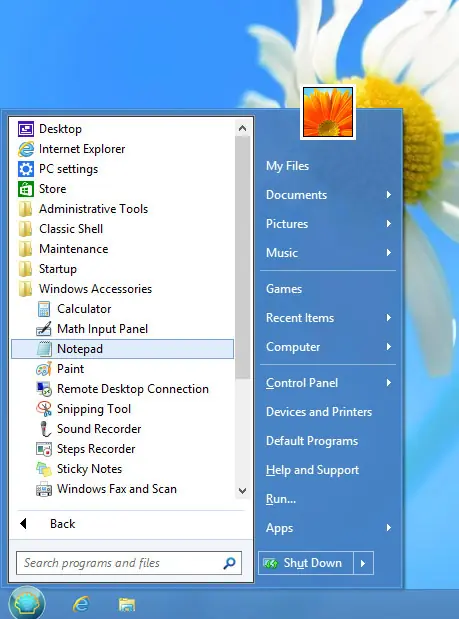Click the programs list scrollbar down arrow
This screenshot has width=459, height=619.
pos(242,491)
